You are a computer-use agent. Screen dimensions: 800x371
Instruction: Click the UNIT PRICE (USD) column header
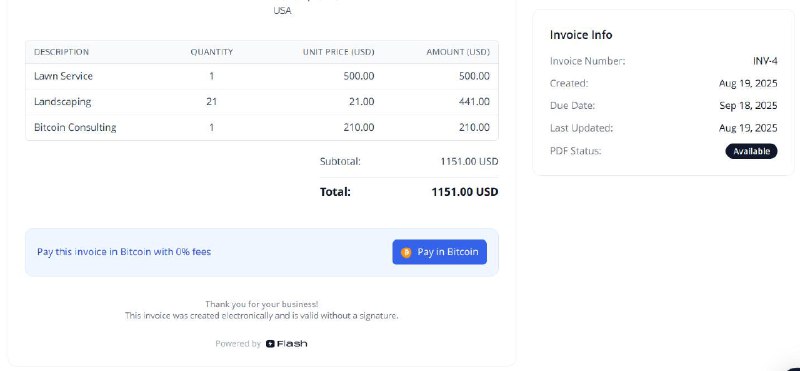[x=338, y=52]
